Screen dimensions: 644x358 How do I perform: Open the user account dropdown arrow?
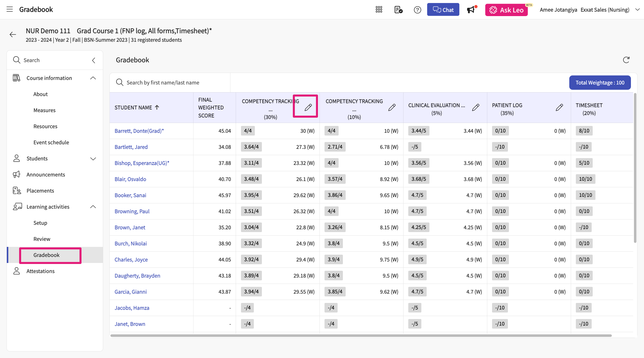pyautogui.click(x=637, y=10)
